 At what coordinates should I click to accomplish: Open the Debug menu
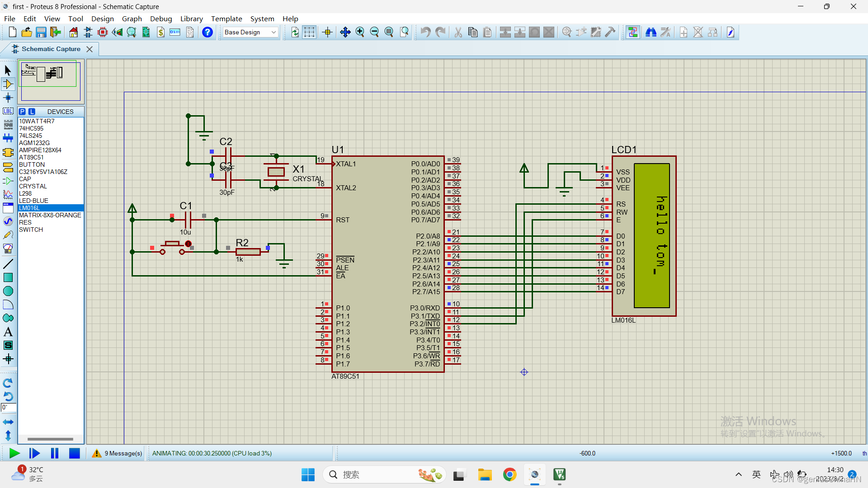coord(161,19)
